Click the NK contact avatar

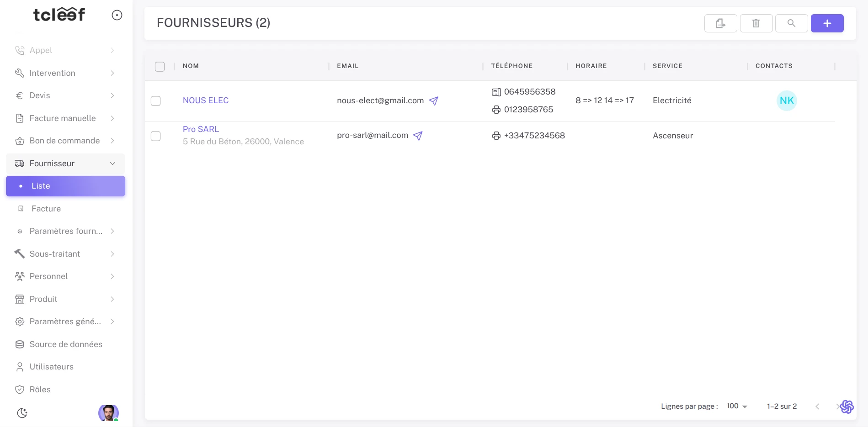point(787,100)
